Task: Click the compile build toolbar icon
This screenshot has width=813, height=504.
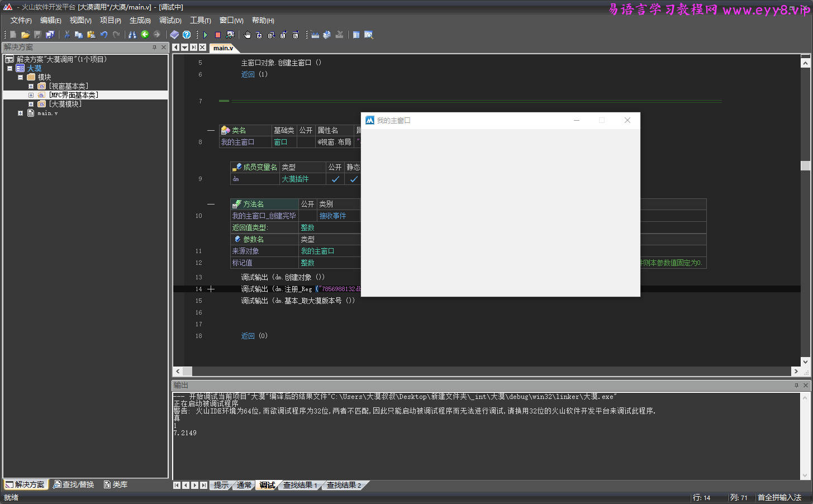Action: 315,35
